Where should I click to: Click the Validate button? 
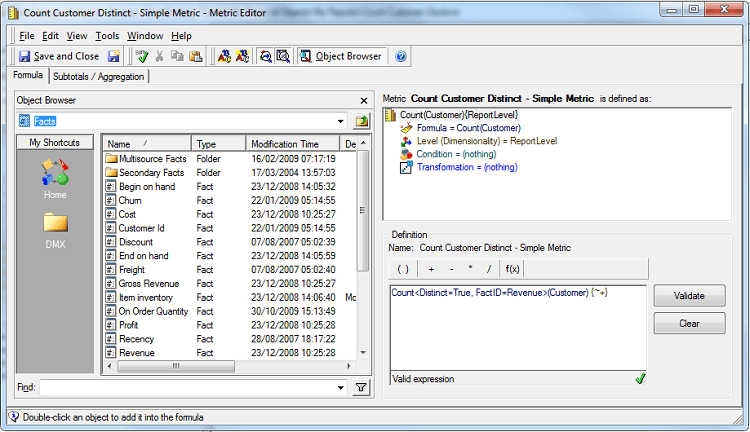(689, 296)
